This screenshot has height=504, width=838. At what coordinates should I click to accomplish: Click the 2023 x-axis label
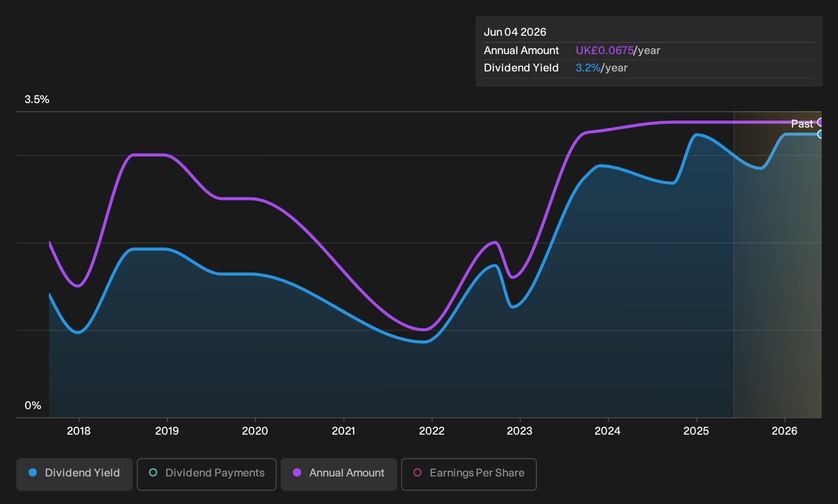(520, 431)
